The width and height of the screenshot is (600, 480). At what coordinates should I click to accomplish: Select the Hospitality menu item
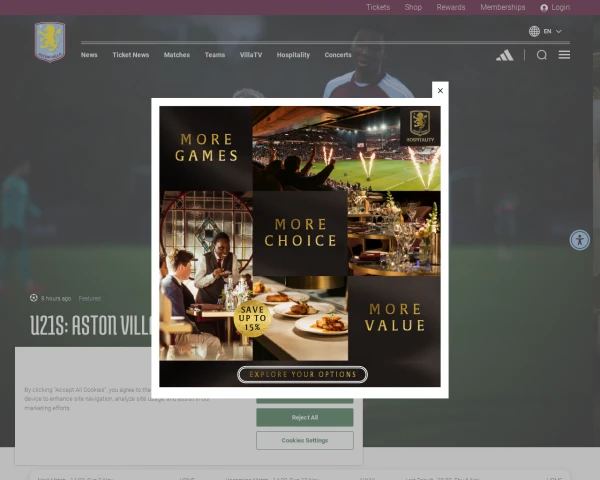coord(293,55)
